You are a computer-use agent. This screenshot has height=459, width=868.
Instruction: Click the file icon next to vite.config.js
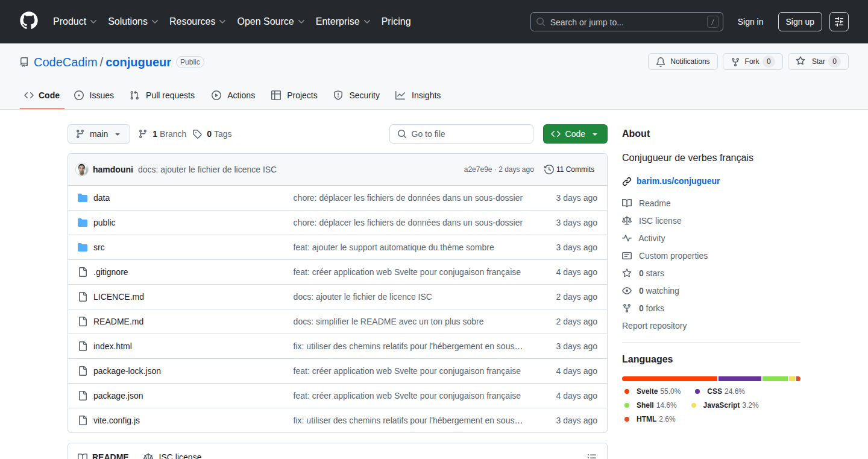83,420
